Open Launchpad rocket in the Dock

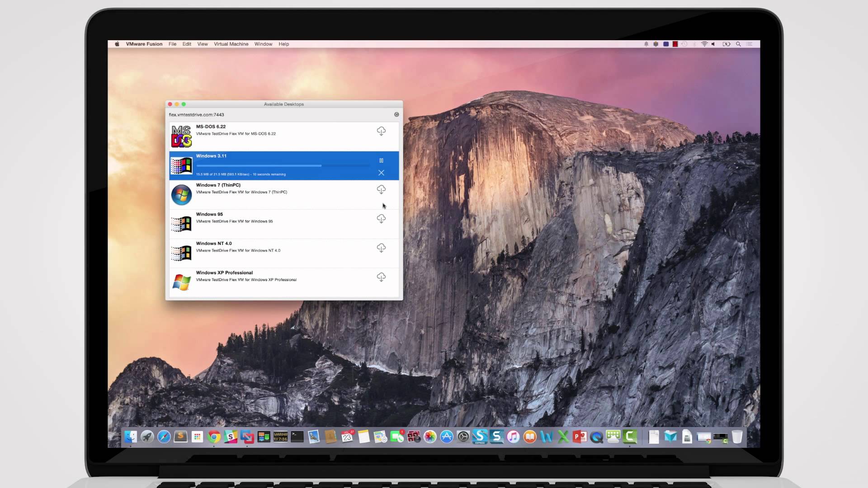[147, 436]
